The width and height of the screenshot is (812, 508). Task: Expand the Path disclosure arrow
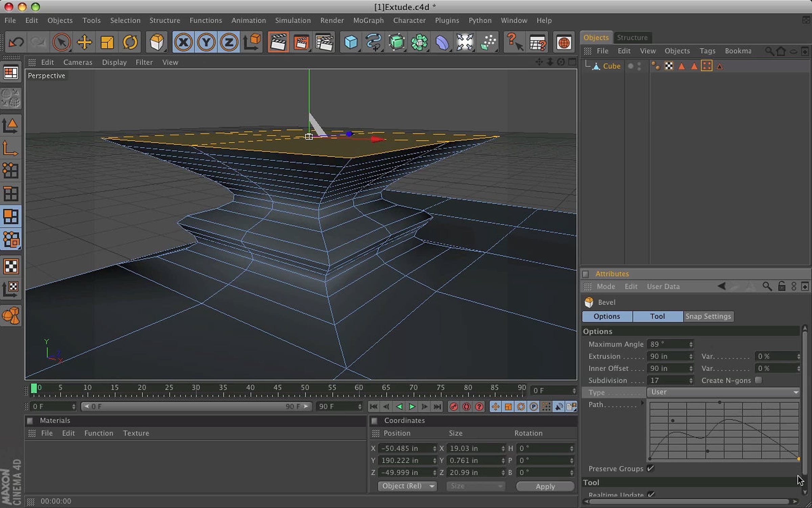point(642,403)
